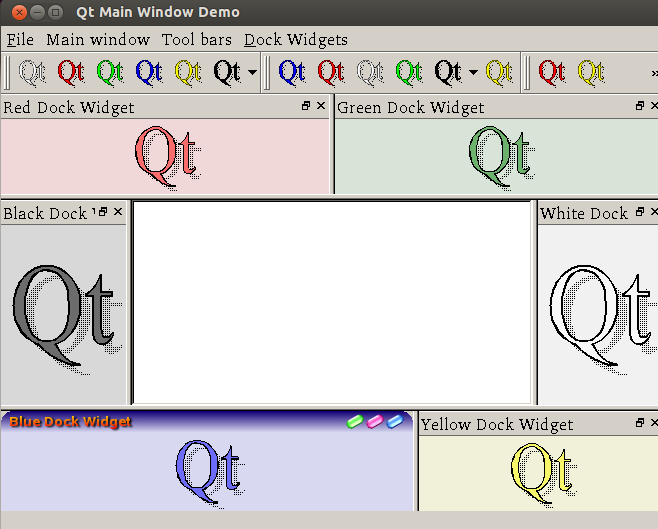Click blue pill button on Blue Dock Widget
658x529 pixels.
[395, 422]
